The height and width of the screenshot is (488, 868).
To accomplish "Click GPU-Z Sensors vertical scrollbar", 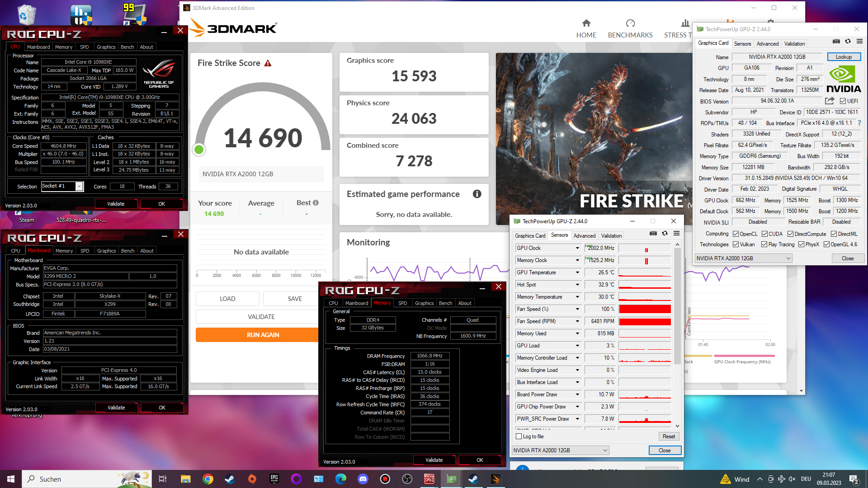I will pyautogui.click(x=677, y=335).
